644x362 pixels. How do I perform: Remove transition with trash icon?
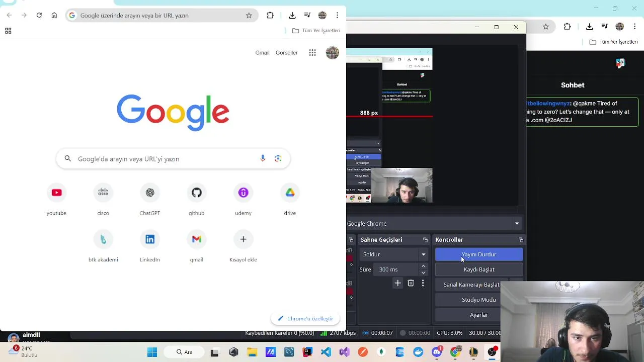(x=411, y=283)
